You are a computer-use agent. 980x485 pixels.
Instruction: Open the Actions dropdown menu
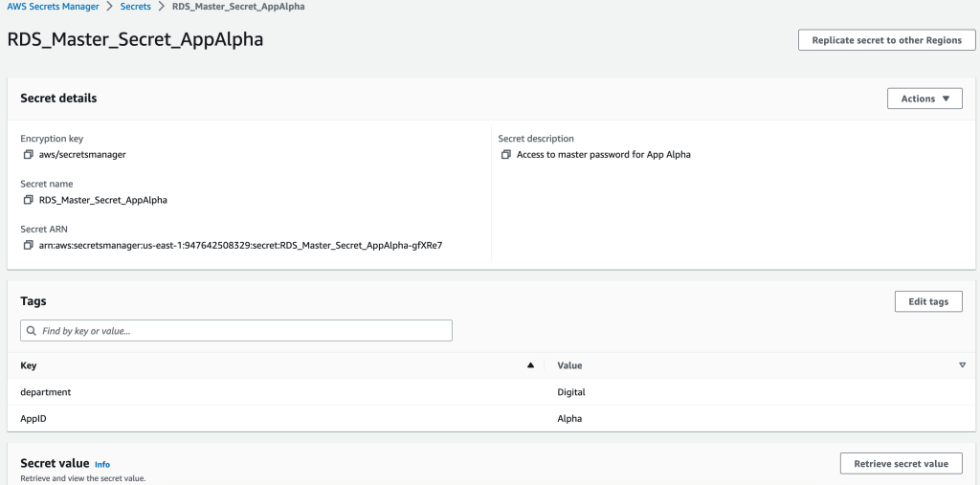click(924, 99)
